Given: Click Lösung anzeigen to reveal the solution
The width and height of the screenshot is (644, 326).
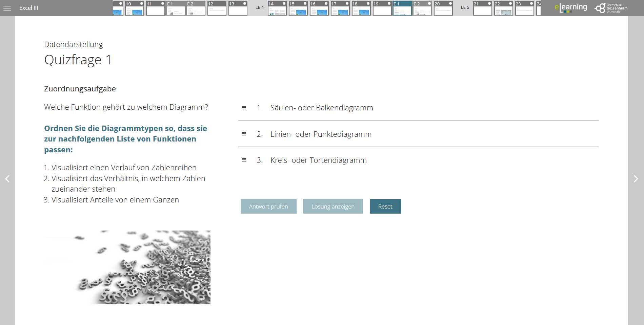Looking at the screenshot, I should 333,206.
